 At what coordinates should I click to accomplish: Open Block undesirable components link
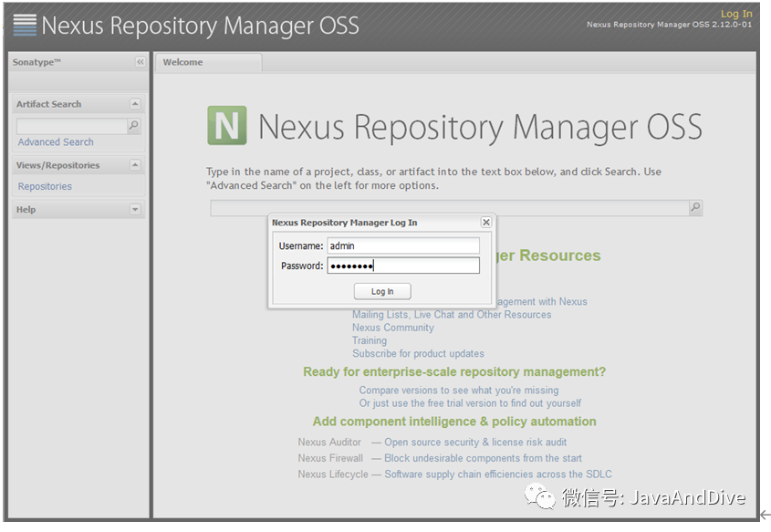(483, 458)
